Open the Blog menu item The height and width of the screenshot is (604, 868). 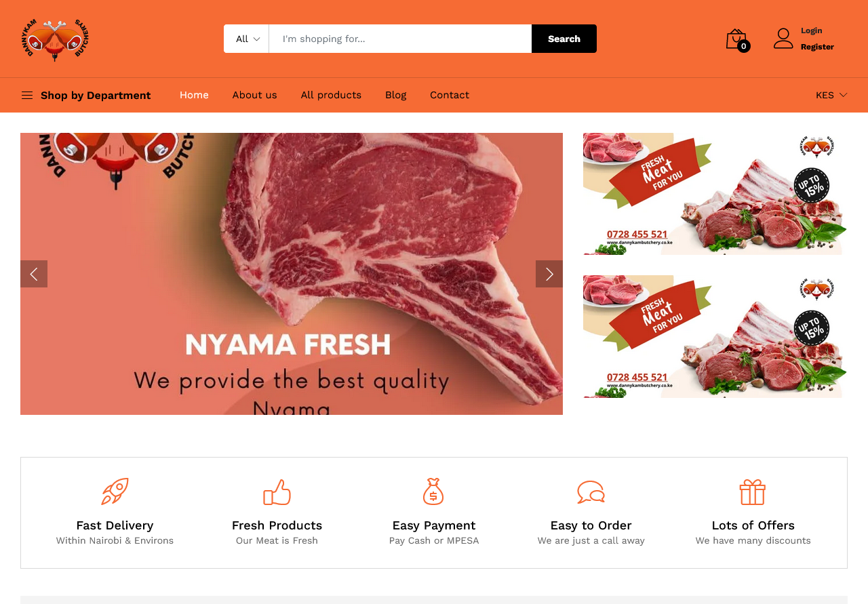coord(396,95)
